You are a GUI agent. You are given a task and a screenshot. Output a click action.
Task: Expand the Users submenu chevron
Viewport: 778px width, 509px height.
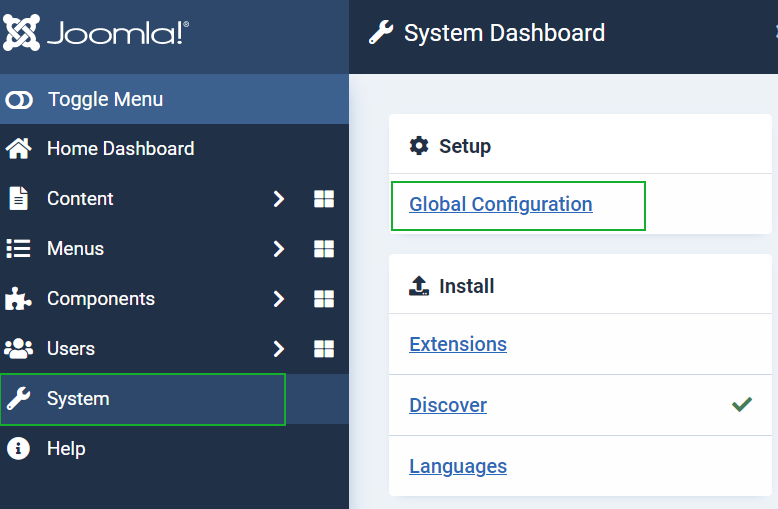click(279, 349)
